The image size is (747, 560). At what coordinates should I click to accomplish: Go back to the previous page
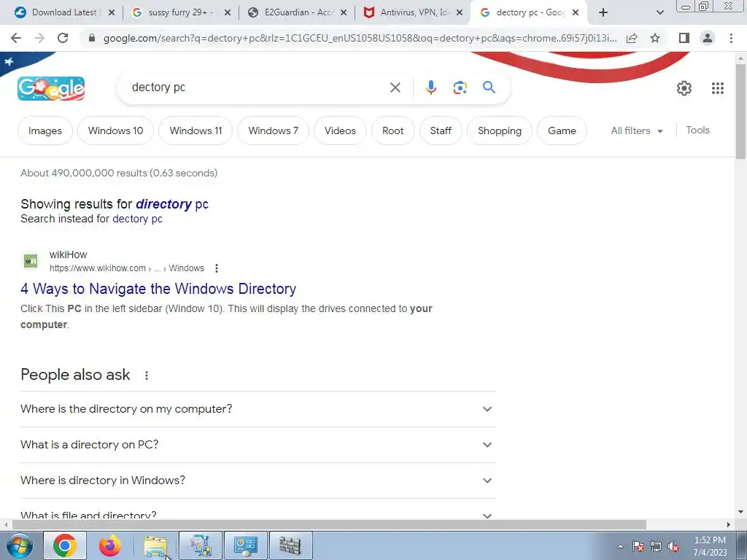16,38
